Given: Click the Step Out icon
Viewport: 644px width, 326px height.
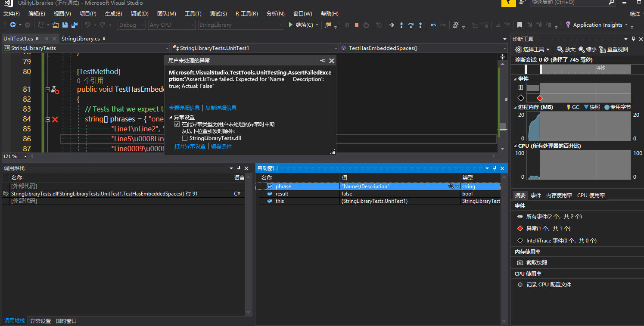Looking at the screenshot, I should [420, 25].
